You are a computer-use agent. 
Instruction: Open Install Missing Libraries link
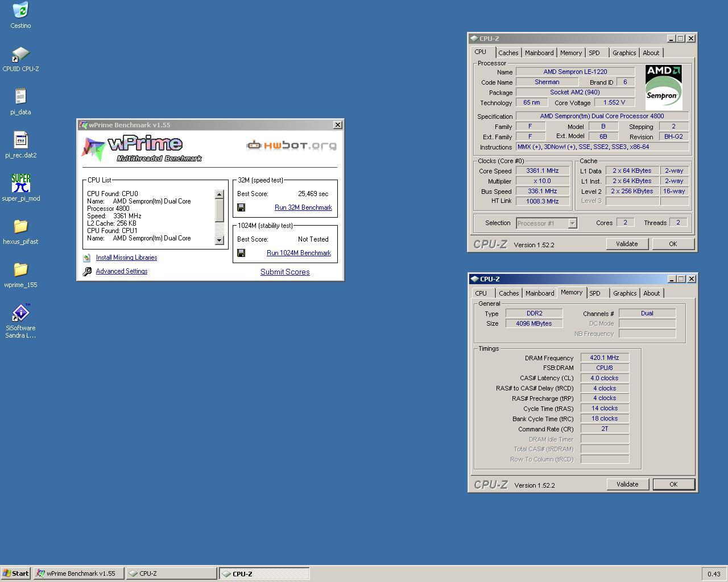point(126,257)
